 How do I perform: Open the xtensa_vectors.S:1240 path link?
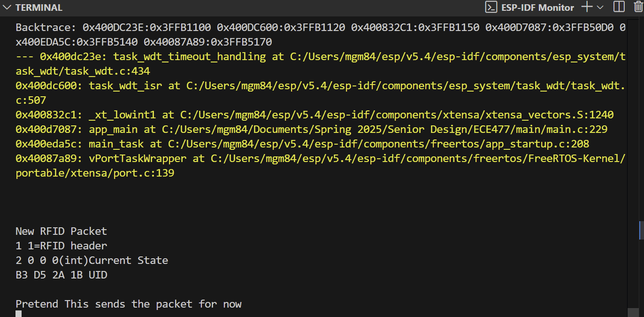tap(397, 115)
